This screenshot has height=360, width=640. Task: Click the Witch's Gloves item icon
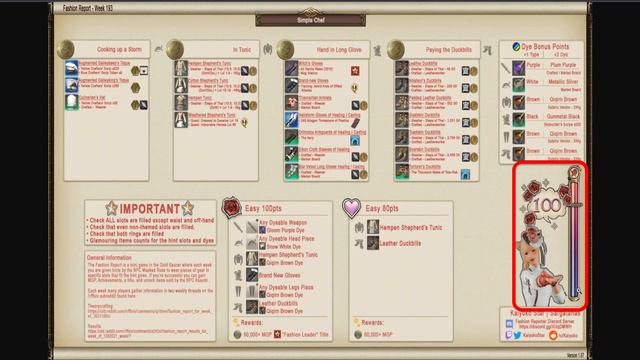pyautogui.click(x=291, y=68)
